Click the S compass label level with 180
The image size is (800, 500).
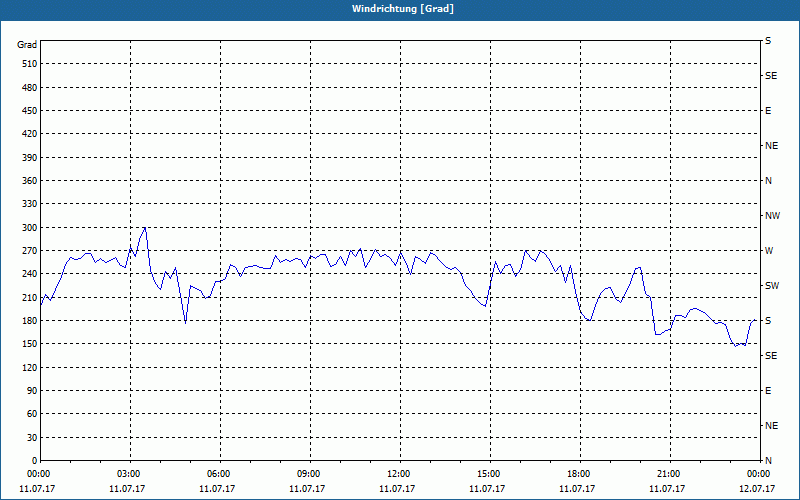point(768,320)
